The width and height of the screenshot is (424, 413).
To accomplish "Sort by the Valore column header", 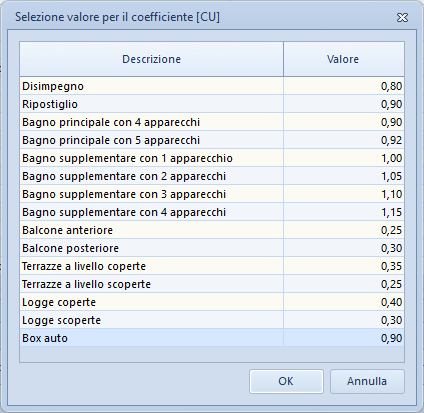I will [x=344, y=59].
